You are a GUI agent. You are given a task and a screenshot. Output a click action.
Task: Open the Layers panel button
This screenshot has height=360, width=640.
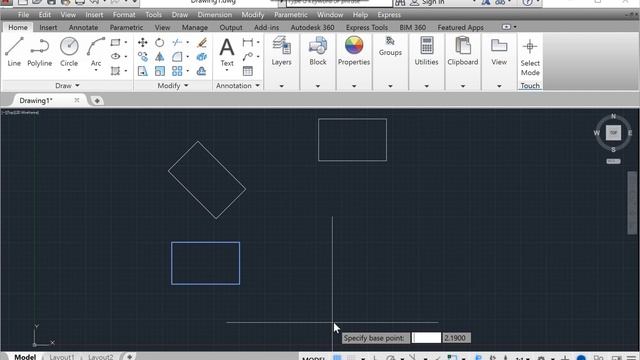coord(282,51)
